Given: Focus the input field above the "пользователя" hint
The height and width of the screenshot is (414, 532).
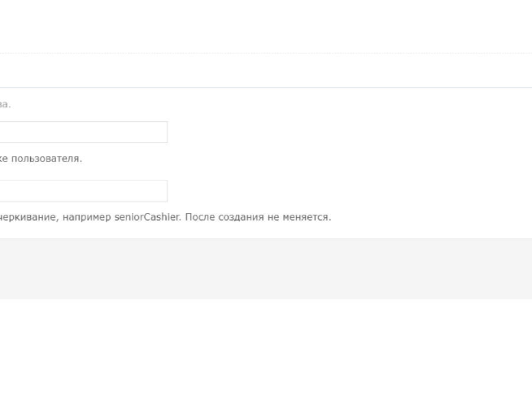Looking at the screenshot, I should 83,132.
